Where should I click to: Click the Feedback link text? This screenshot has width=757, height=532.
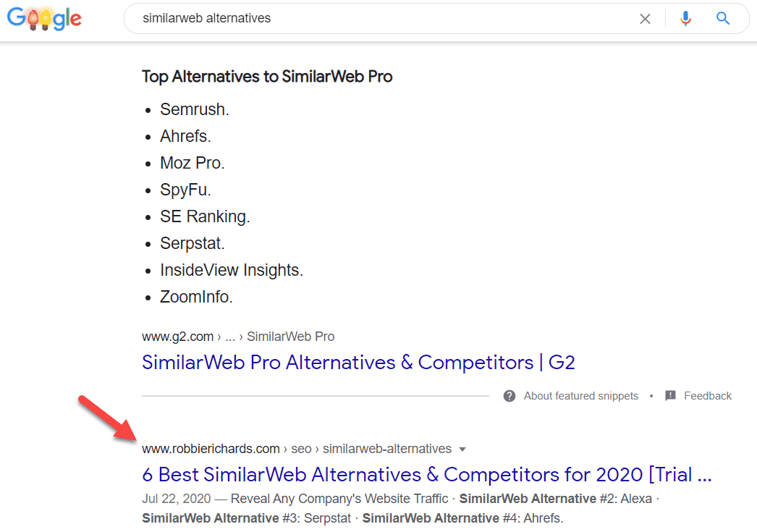(708, 396)
